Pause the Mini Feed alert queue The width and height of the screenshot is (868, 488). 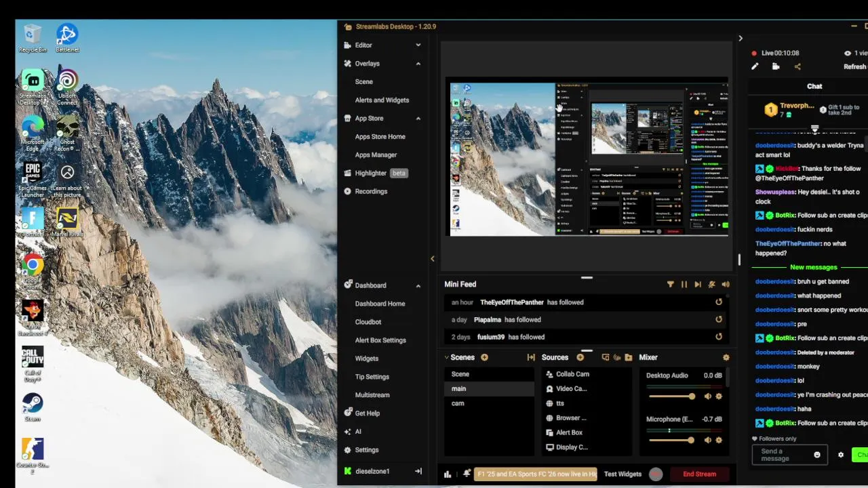684,285
